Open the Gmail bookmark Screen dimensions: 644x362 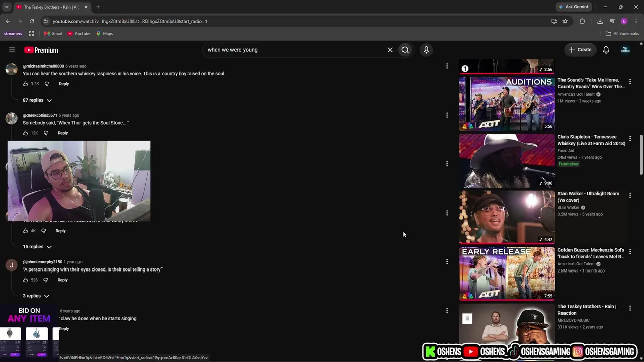[53, 34]
